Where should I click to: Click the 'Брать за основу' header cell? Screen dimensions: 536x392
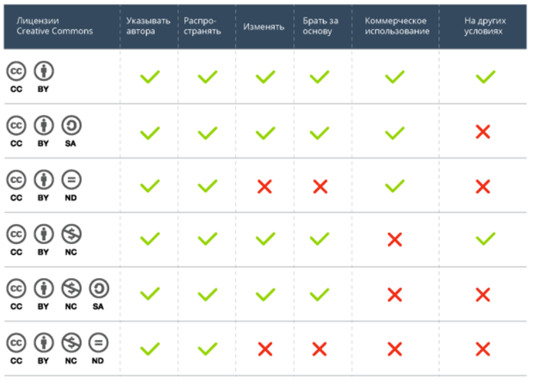coord(321,26)
